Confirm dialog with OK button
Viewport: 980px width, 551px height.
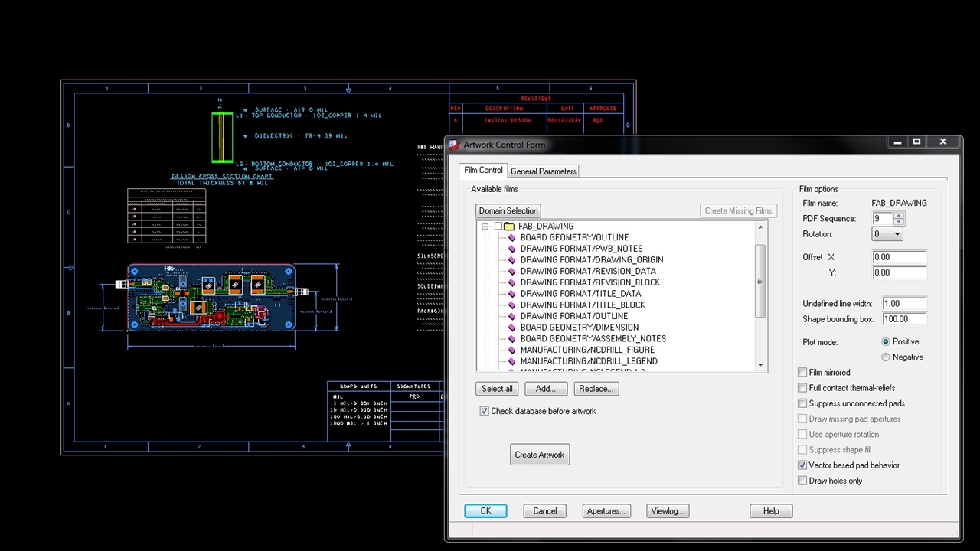point(485,511)
